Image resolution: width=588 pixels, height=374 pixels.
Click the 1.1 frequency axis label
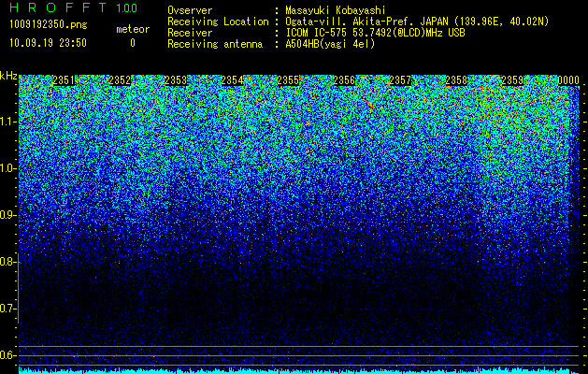(x=7, y=122)
